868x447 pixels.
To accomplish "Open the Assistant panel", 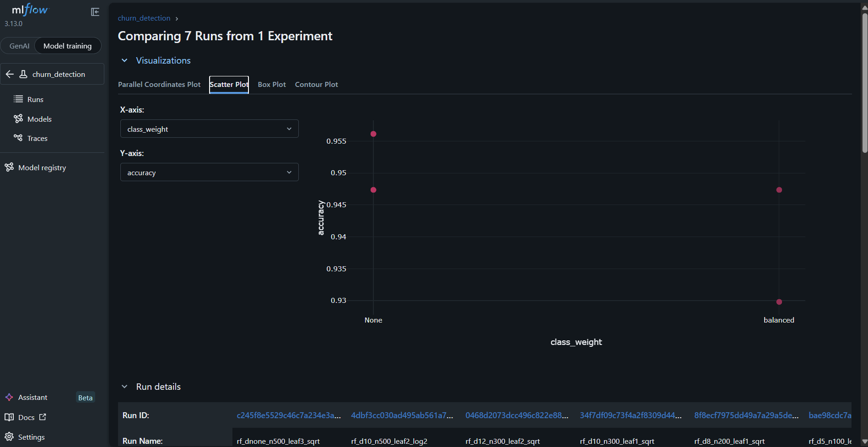I will (32, 397).
